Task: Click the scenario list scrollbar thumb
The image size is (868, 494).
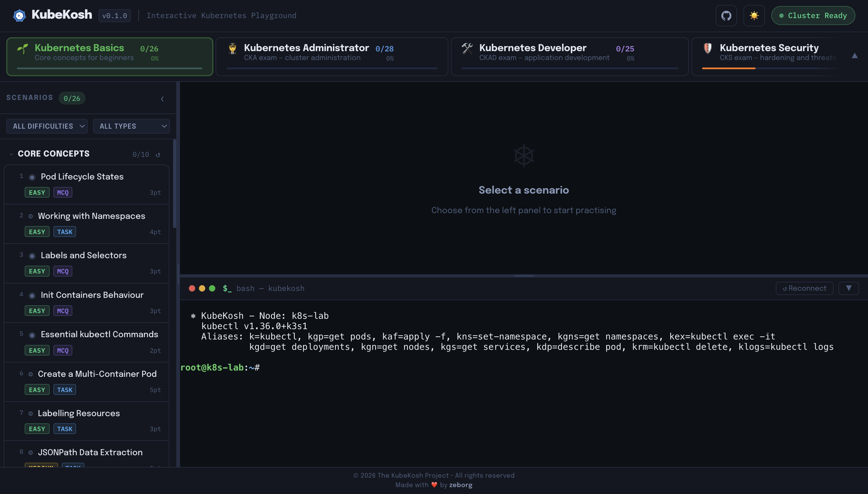Action: click(175, 184)
